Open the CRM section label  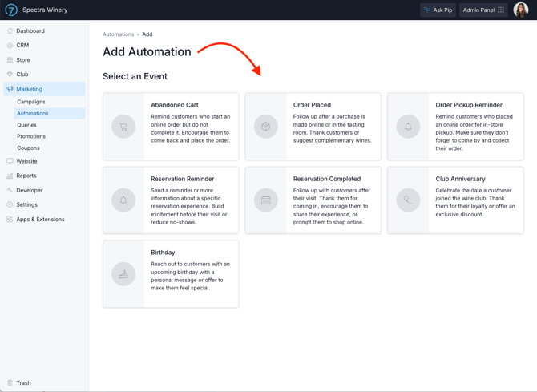pyautogui.click(x=22, y=45)
